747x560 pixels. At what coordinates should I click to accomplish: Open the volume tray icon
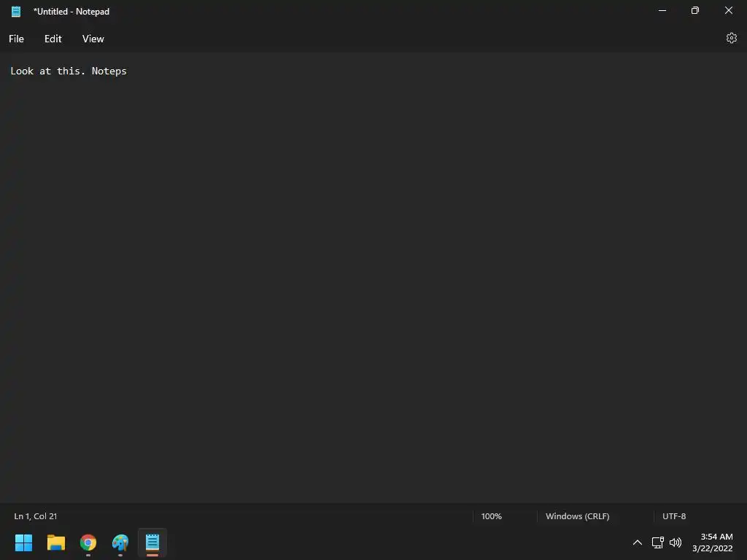(x=676, y=542)
